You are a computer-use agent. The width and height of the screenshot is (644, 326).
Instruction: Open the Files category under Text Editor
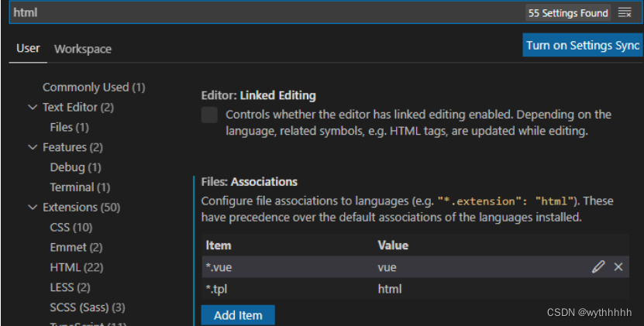(70, 127)
